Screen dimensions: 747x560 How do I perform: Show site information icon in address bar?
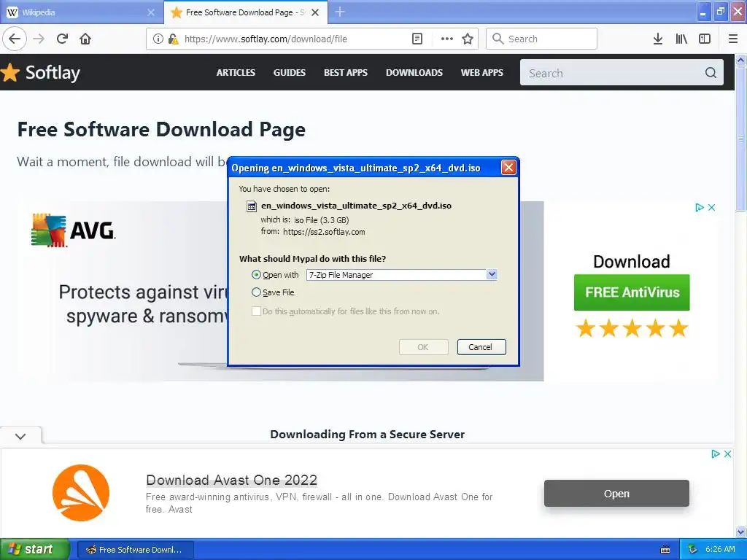(x=158, y=39)
